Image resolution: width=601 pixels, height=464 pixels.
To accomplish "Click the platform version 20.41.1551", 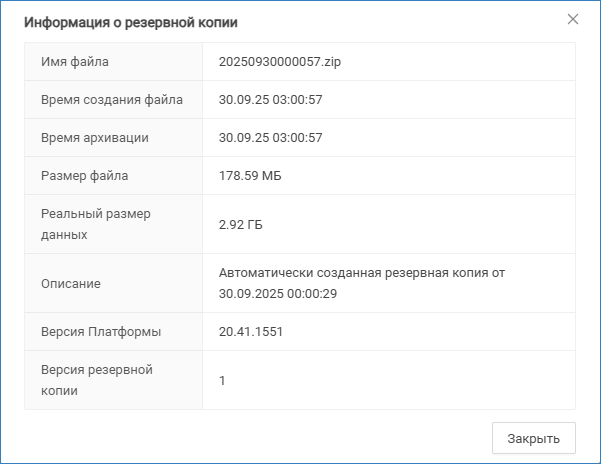I will 251,331.
